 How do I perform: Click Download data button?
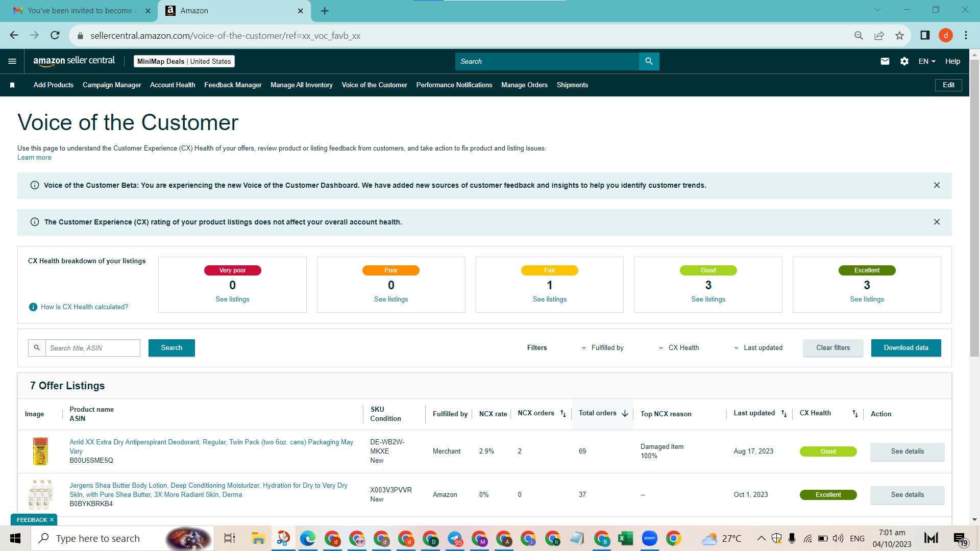click(906, 348)
